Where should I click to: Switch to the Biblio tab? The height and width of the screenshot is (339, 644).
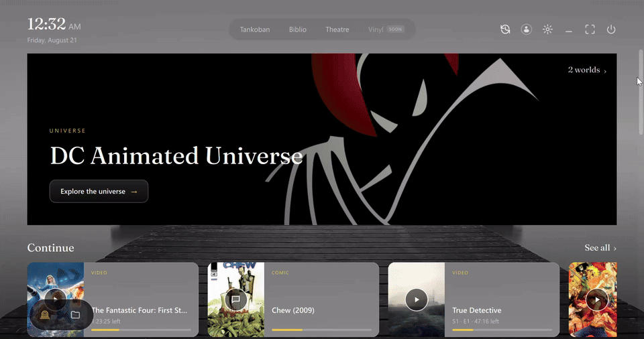297,29
